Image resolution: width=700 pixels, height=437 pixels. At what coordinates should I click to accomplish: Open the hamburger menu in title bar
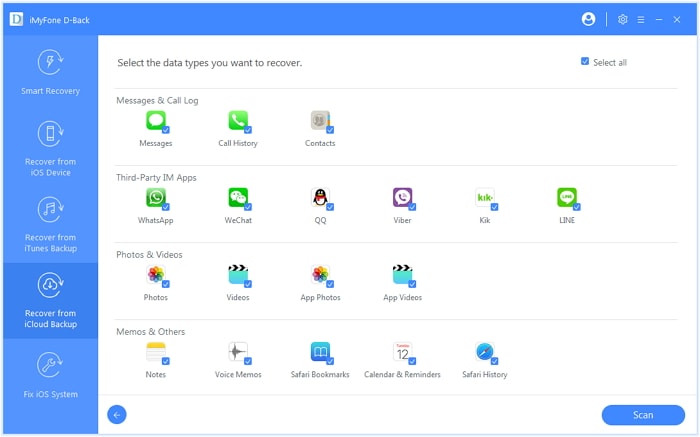coord(641,20)
